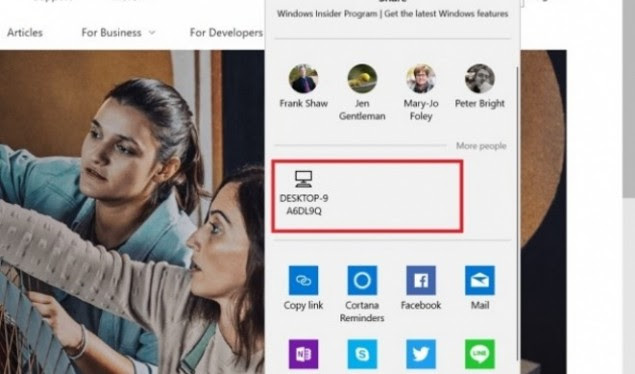The height and width of the screenshot is (374, 635).
Task: Open the Articles menu item
Action: coord(25,33)
